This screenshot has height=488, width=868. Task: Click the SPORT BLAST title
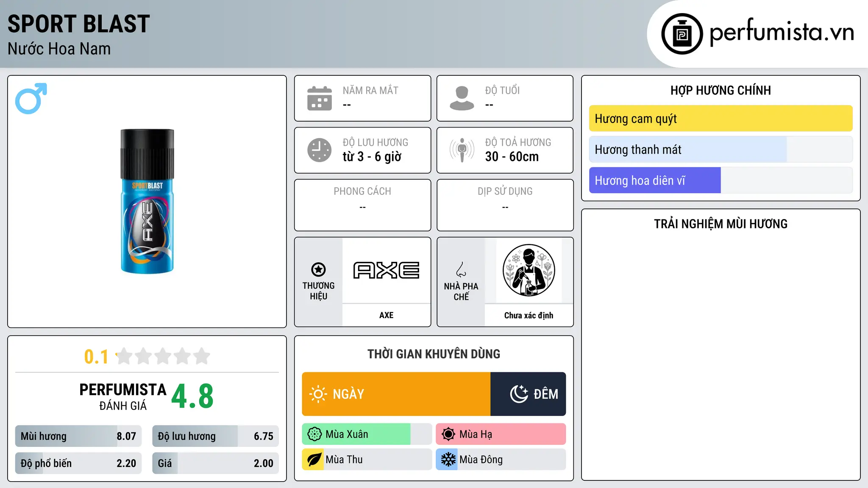click(x=79, y=24)
